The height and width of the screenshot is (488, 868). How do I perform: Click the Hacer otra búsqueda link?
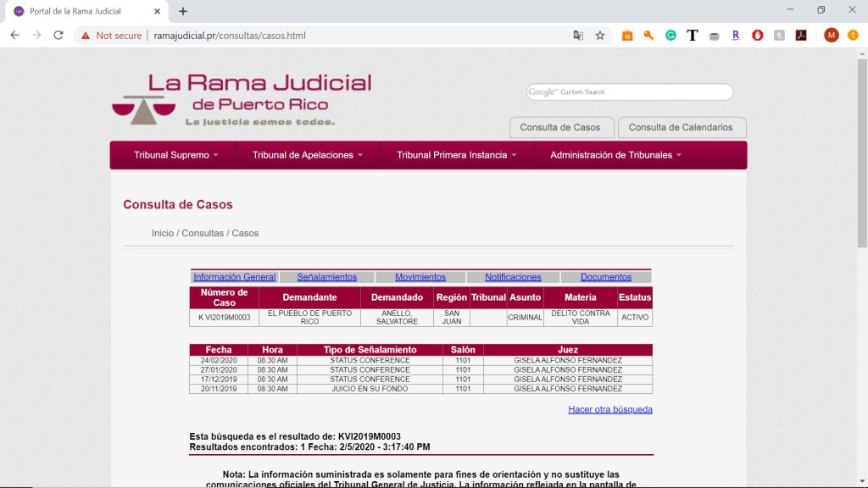609,409
